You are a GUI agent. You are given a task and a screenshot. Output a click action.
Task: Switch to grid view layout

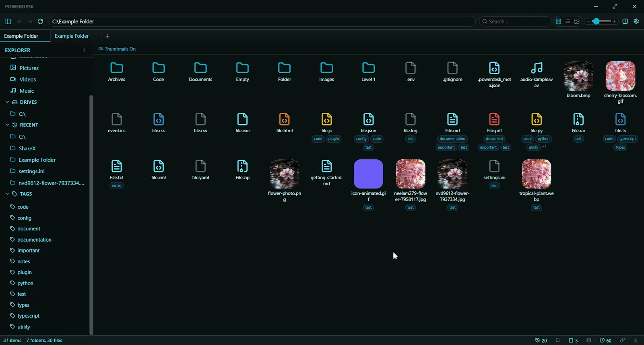click(558, 21)
